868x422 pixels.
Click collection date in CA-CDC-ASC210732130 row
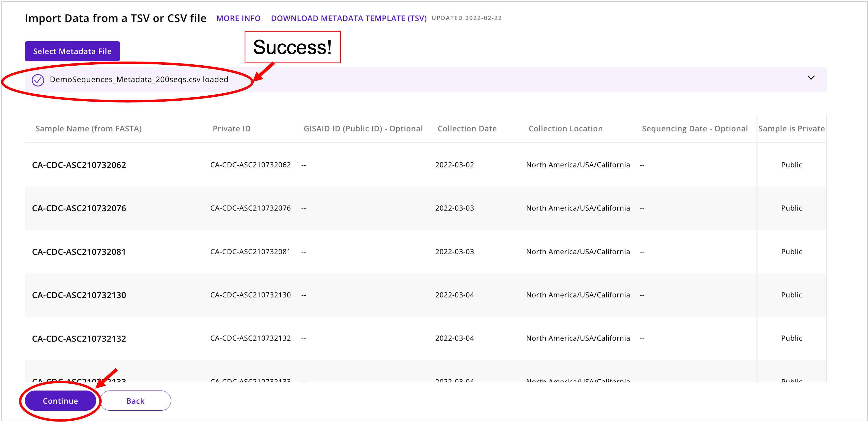point(454,295)
